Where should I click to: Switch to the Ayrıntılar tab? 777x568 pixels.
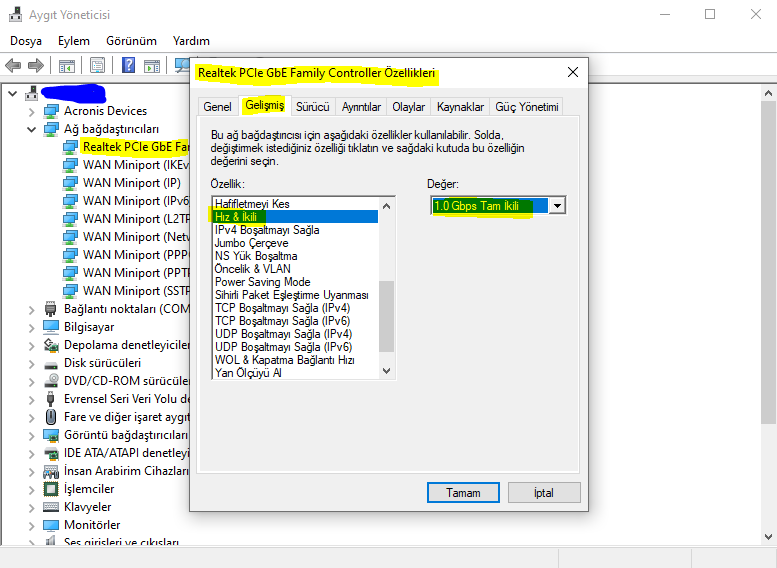361,107
